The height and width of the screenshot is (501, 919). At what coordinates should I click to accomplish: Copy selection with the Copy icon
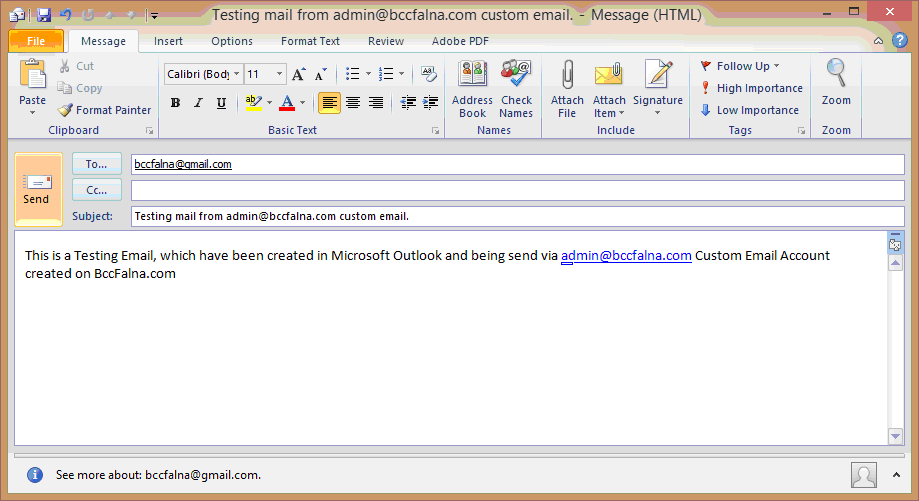(80, 88)
